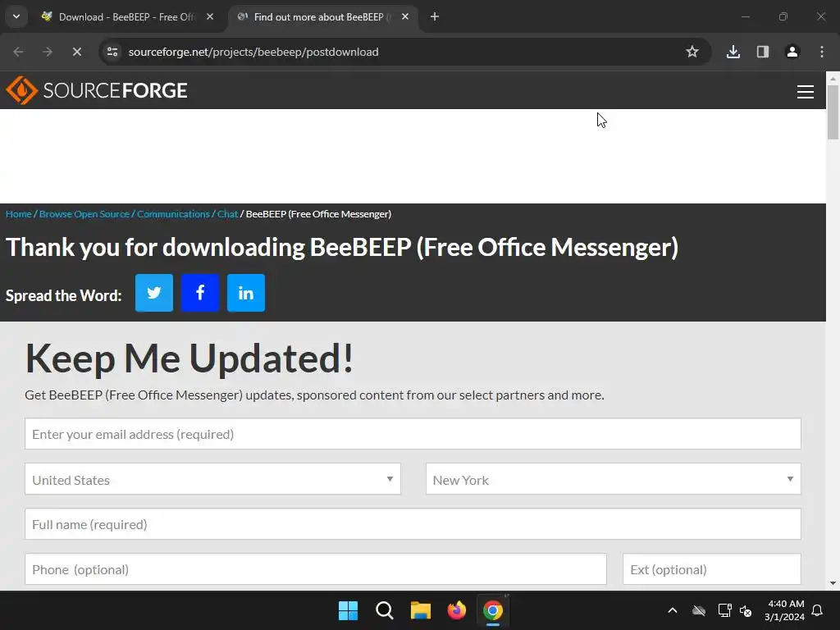Open Firefox from taskbar

coord(457,610)
